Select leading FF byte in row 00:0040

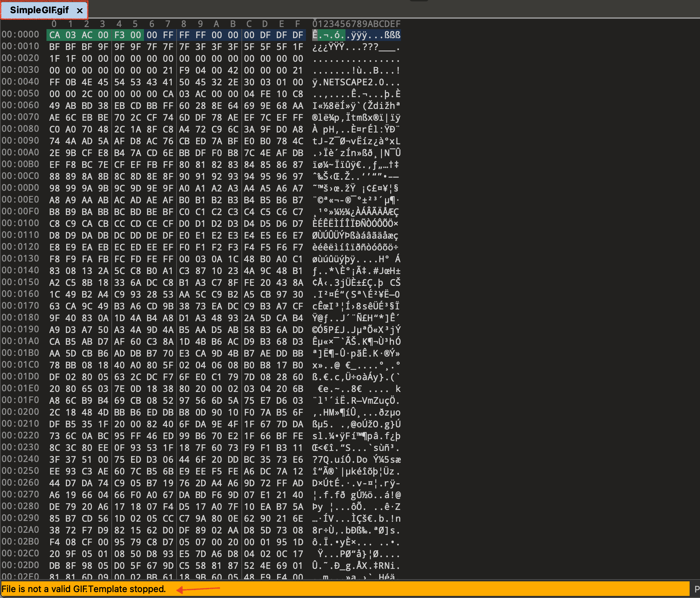pos(54,82)
